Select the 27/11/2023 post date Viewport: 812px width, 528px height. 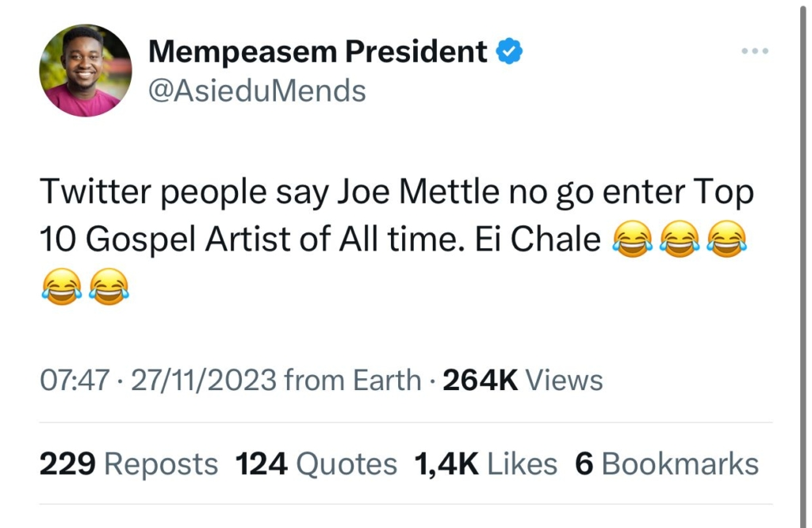[x=203, y=381]
